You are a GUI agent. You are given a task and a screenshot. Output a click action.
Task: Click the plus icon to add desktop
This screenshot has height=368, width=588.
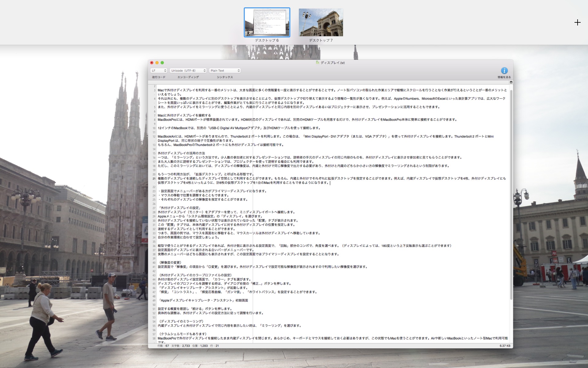(577, 22)
